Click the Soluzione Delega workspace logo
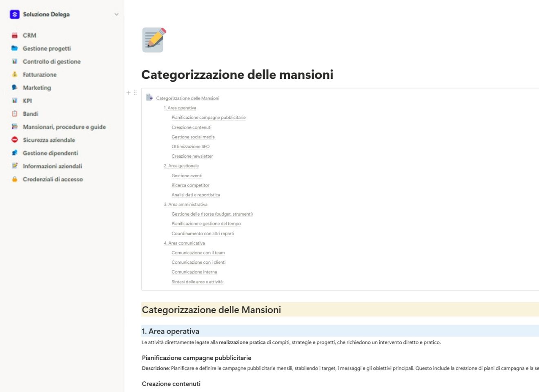The width and height of the screenshot is (539, 392). (x=14, y=14)
